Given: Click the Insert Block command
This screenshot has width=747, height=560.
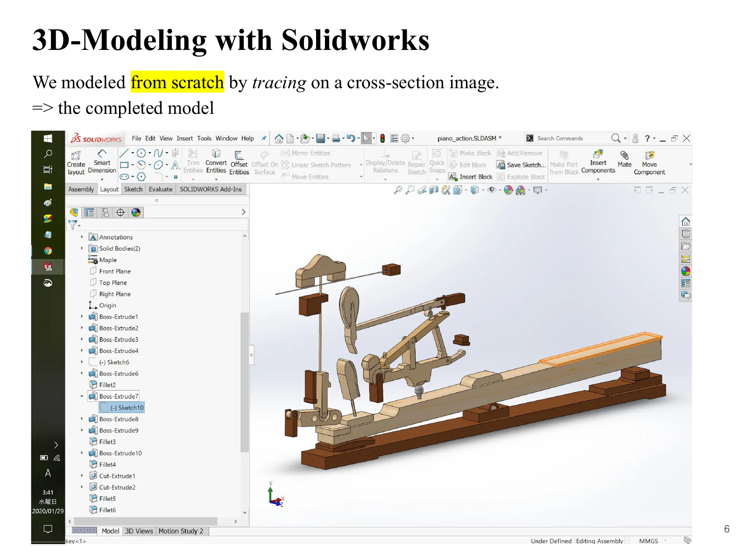Looking at the screenshot, I should [471, 177].
